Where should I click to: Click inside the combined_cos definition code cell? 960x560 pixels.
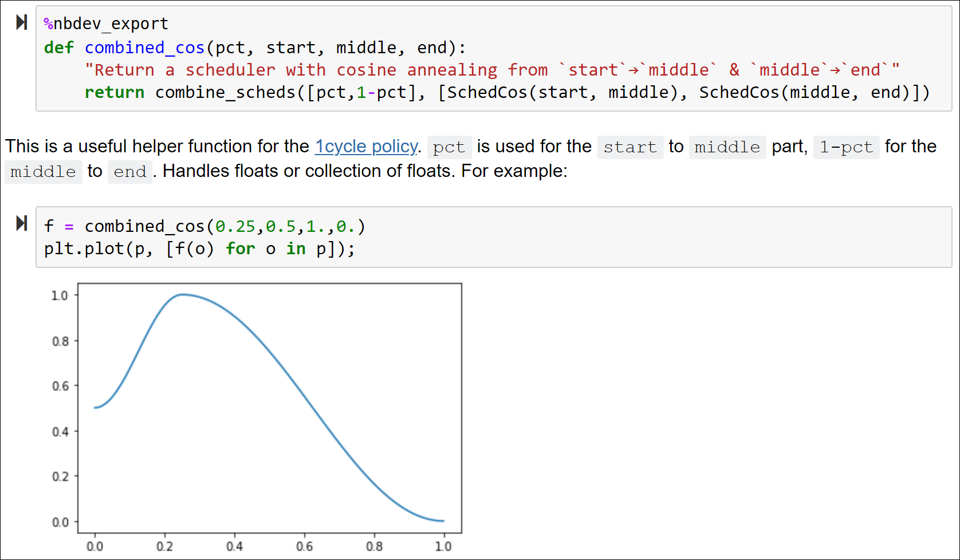pyautogui.click(x=494, y=58)
